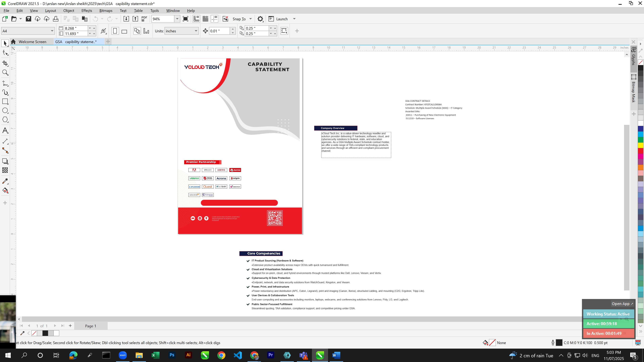Select the Parallel Dimension tool
The image size is (644, 362).
5,141
